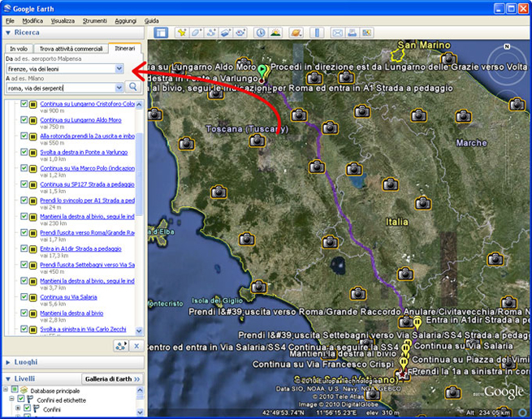
Task: Open the Prendi lo svincolo per A1 link
Action: (87, 201)
